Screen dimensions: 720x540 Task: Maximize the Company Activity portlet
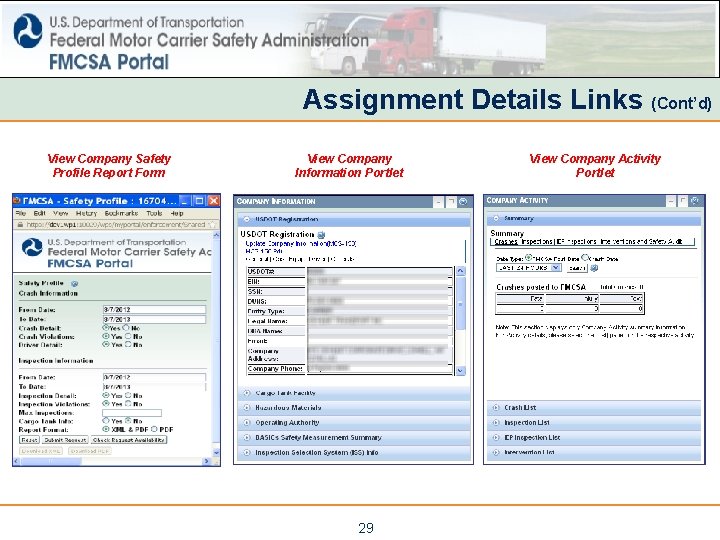coord(683,201)
